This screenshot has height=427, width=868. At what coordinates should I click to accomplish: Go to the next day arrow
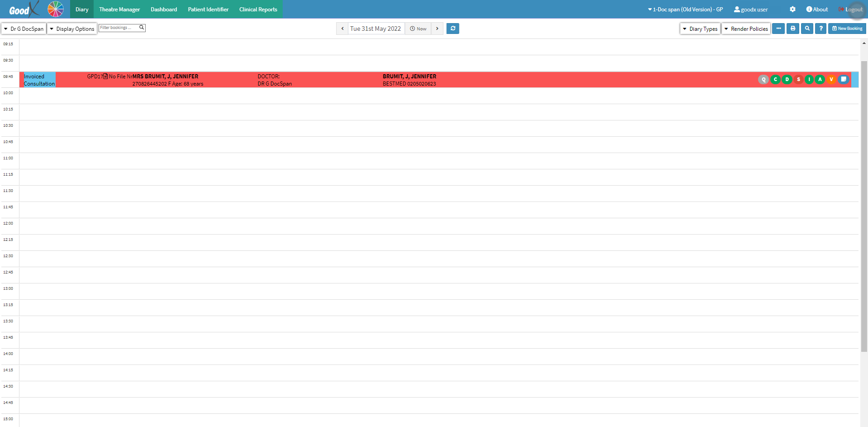[437, 29]
